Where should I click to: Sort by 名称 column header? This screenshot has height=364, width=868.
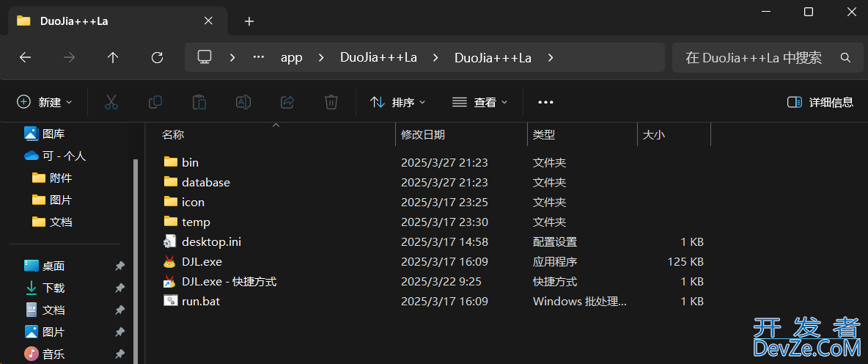click(x=173, y=134)
